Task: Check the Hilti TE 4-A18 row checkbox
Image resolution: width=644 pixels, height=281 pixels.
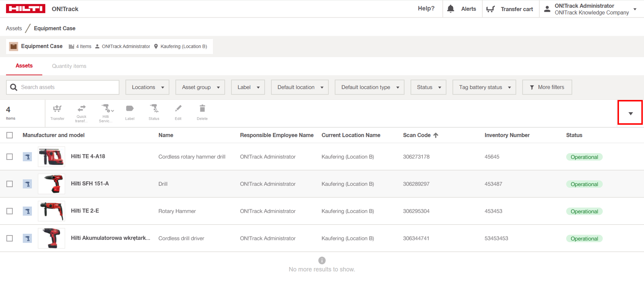Action: (x=10, y=157)
